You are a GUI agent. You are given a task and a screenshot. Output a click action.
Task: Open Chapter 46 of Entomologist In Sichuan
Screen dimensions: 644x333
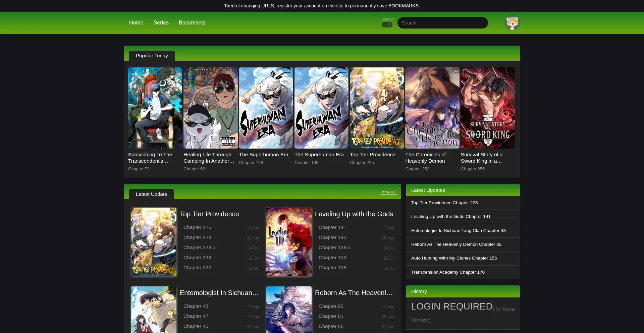(x=196, y=326)
